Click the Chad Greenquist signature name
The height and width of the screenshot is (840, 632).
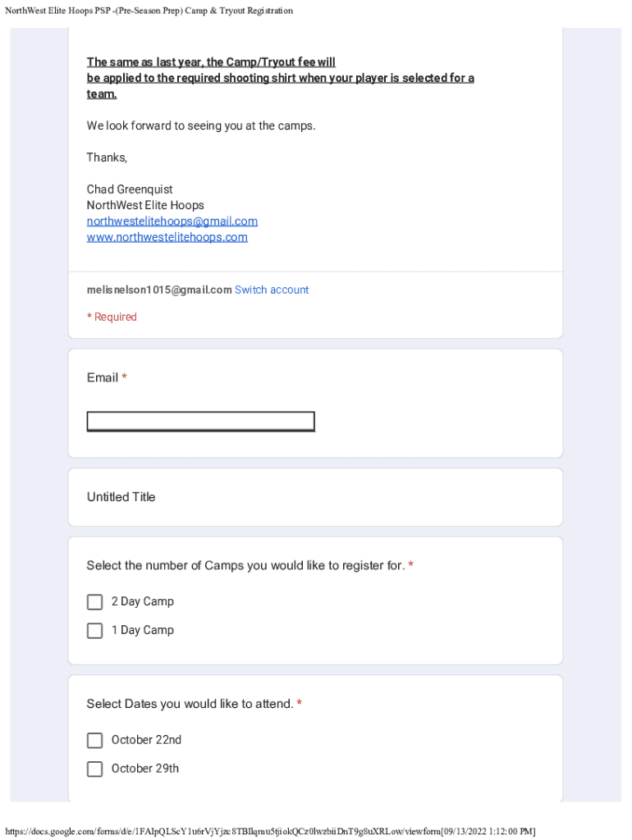(130, 189)
